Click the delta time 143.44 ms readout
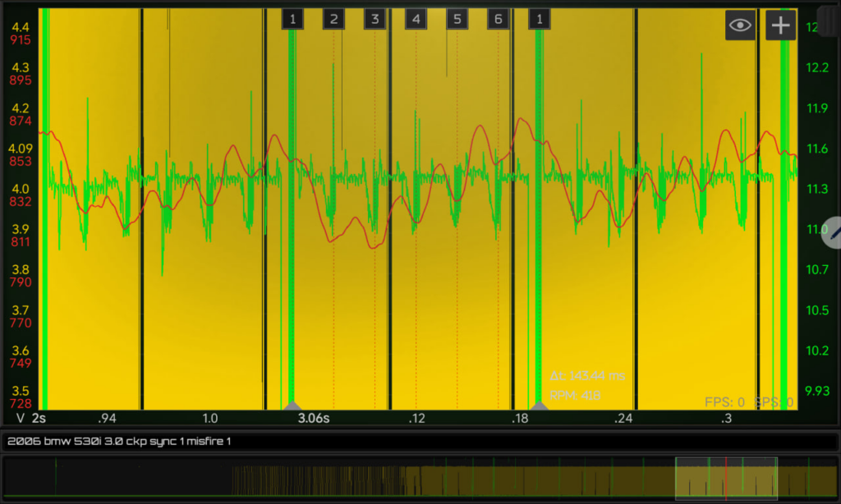This screenshot has height=504, width=841. (587, 376)
